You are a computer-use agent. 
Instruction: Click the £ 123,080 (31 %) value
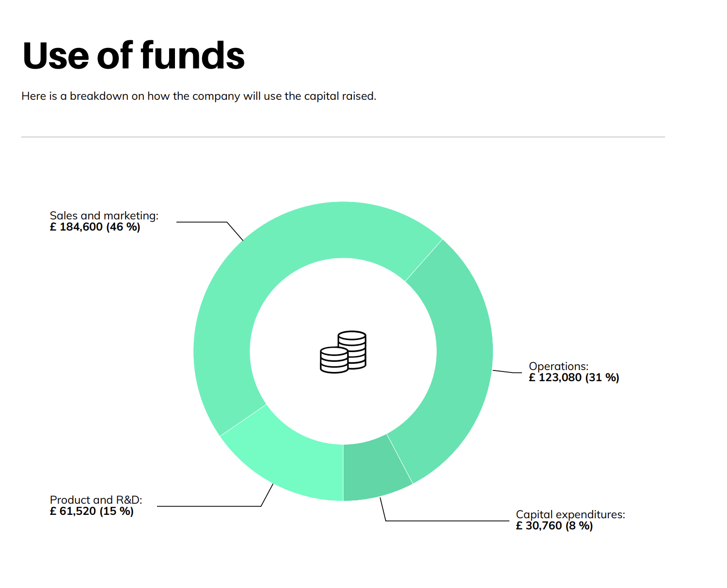point(574,378)
